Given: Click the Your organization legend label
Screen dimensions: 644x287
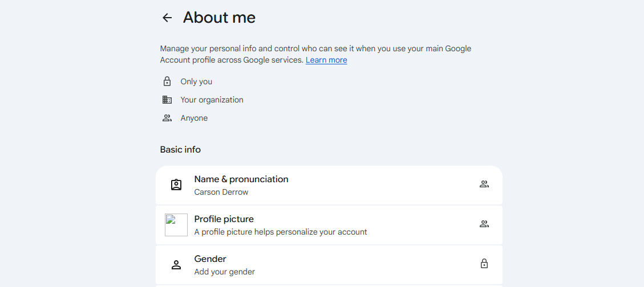Looking at the screenshot, I should (212, 100).
